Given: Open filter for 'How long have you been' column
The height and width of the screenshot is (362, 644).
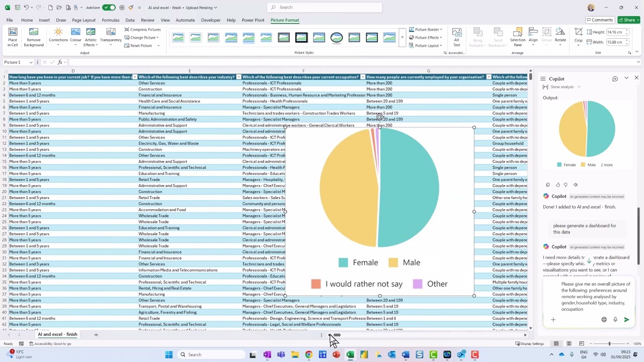Looking at the screenshot, I should [x=134, y=77].
